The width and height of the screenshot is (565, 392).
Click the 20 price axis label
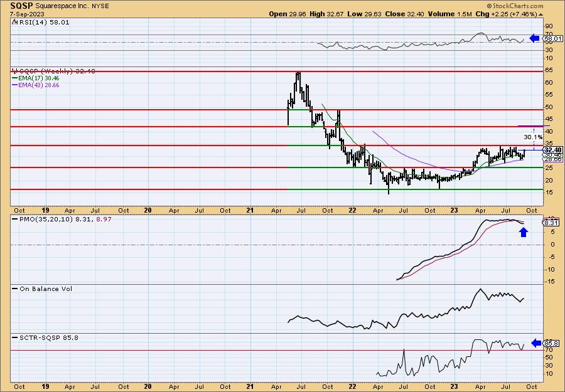(x=549, y=181)
